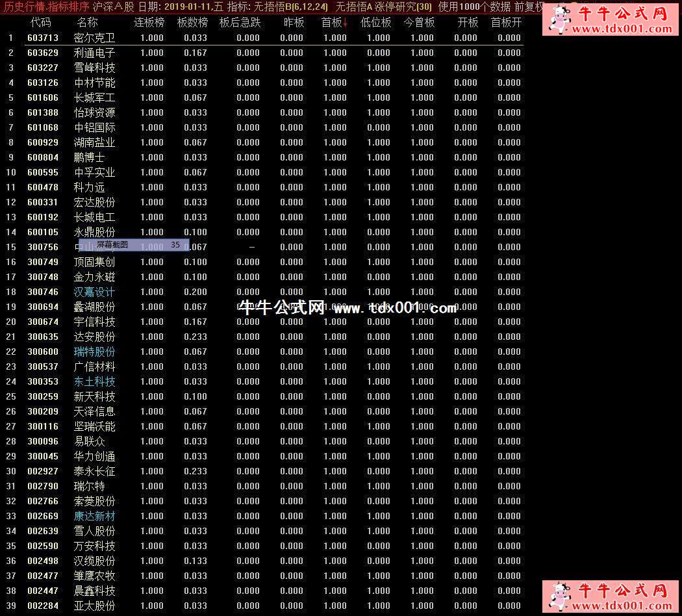
Task: Select stock row 002284 亚太股份
Action: coord(263,606)
